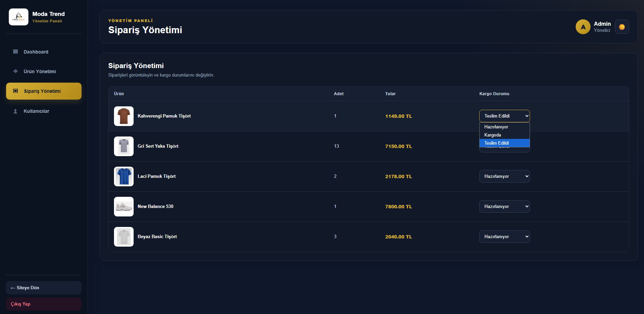The width and height of the screenshot is (644, 314).
Task: Click the 7800.00 TL amount
Action: 398,207
